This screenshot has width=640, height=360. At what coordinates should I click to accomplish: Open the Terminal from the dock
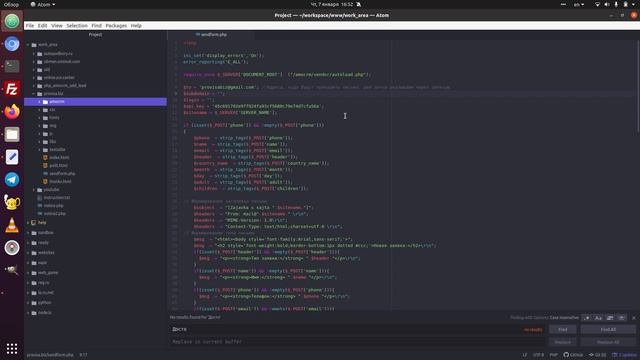pos(12,66)
